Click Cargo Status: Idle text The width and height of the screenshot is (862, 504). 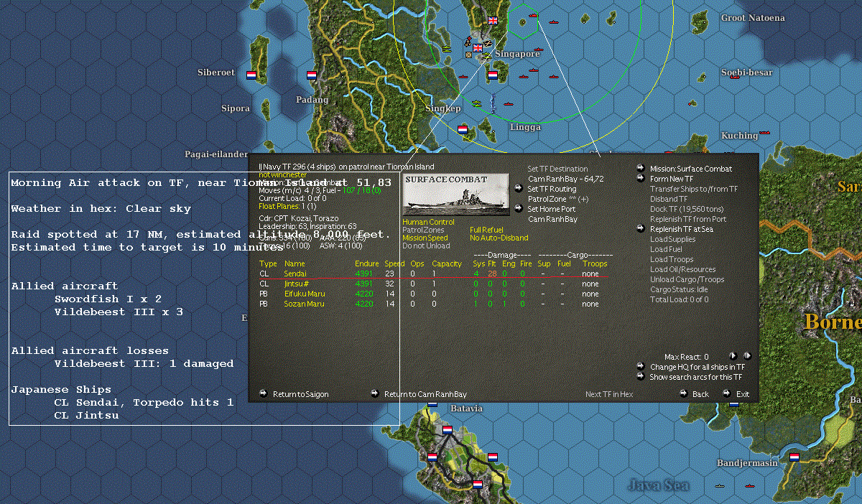pyautogui.click(x=680, y=289)
